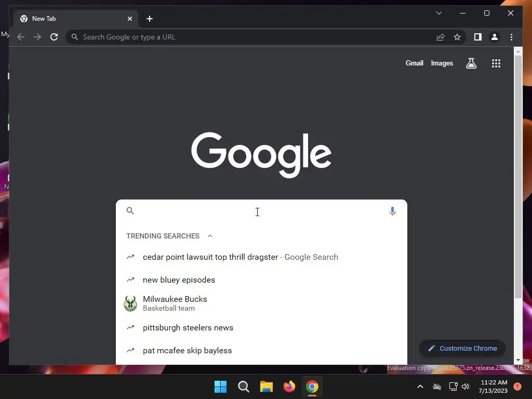Select new bluey episodes suggestion
532x399 pixels.
pos(261,280)
